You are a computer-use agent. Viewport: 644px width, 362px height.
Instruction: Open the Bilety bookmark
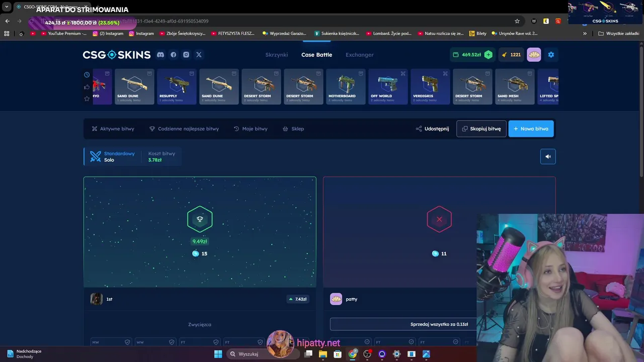pyautogui.click(x=478, y=34)
